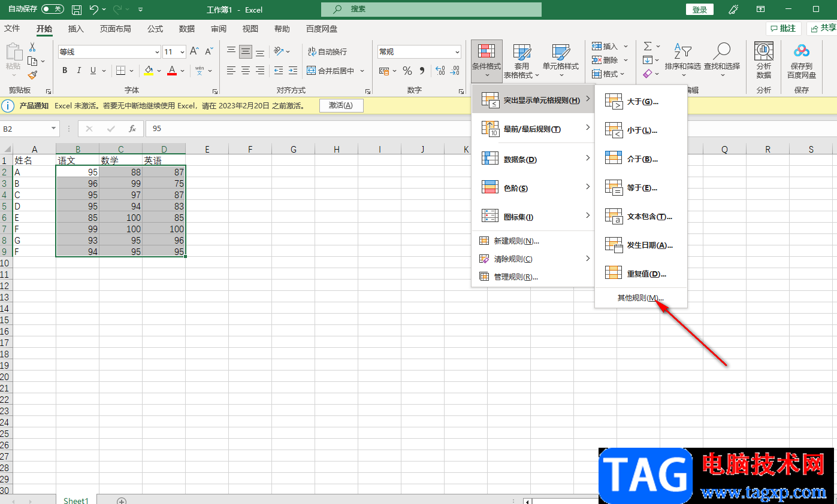Open Sort and Filter (排序和筛选) dropdown
Screen dimensions: 837x504
click(x=682, y=60)
